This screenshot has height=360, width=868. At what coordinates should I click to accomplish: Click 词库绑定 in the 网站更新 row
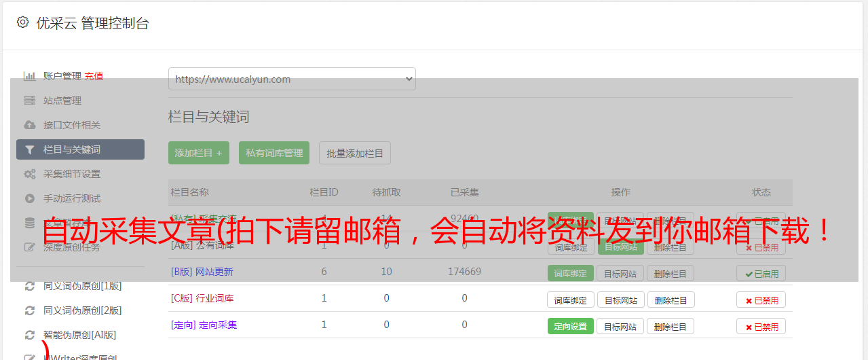coord(571,274)
